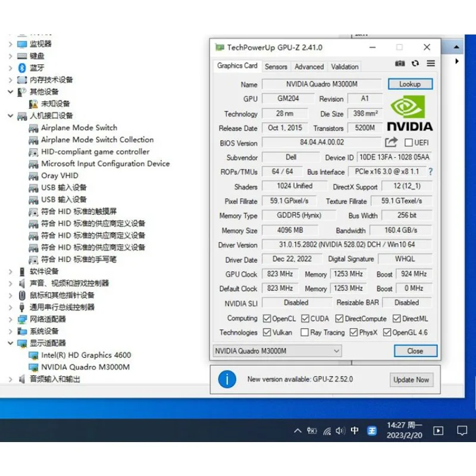This screenshot has height=476, width=476.
Task: Toggle the UEFI checkbox
Action: coord(408,143)
